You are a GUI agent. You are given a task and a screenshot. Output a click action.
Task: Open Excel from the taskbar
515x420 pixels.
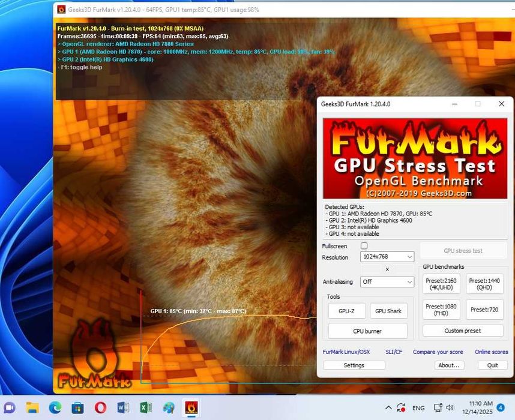click(x=146, y=408)
